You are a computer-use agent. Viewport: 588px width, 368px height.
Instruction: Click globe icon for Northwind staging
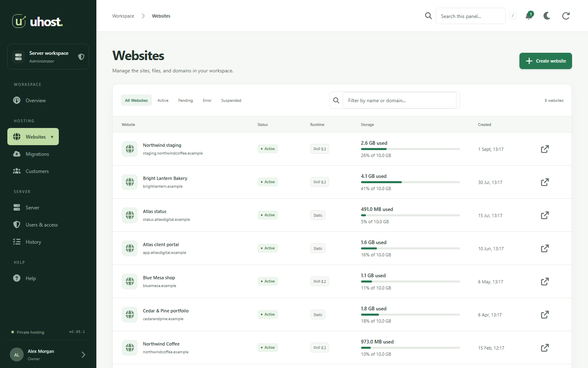[x=130, y=149]
